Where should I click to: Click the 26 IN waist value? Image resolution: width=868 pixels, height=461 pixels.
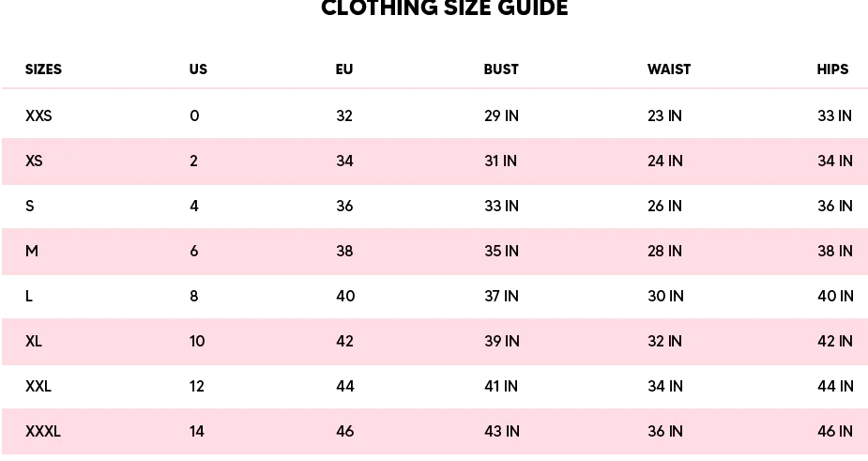click(664, 207)
